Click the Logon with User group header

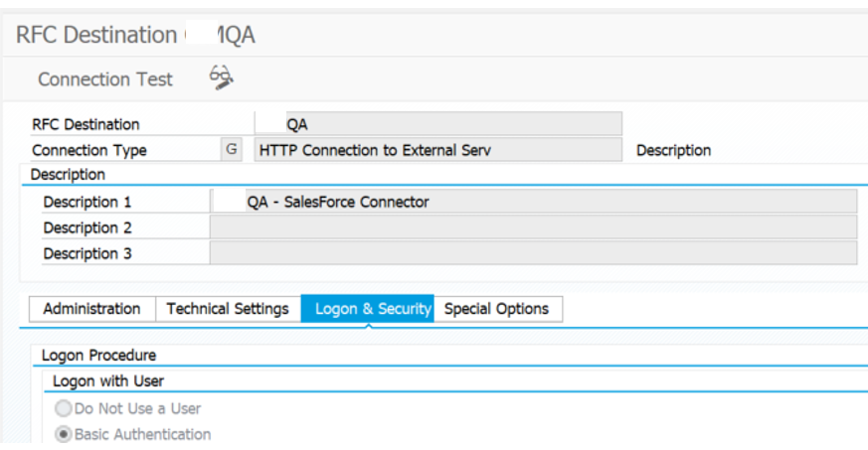click(108, 380)
